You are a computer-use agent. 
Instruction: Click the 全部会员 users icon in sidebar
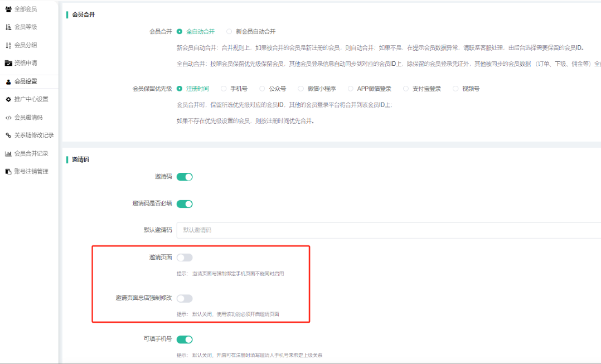coord(8,9)
